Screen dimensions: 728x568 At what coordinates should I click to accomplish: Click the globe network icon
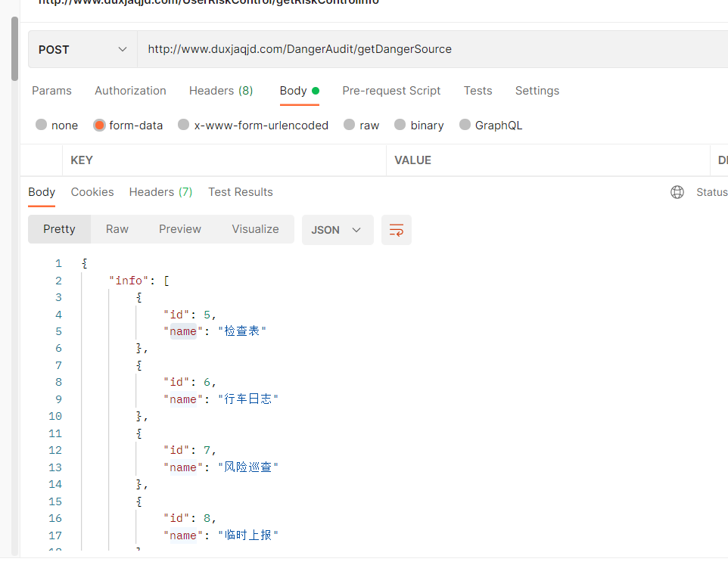[x=677, y=192]
